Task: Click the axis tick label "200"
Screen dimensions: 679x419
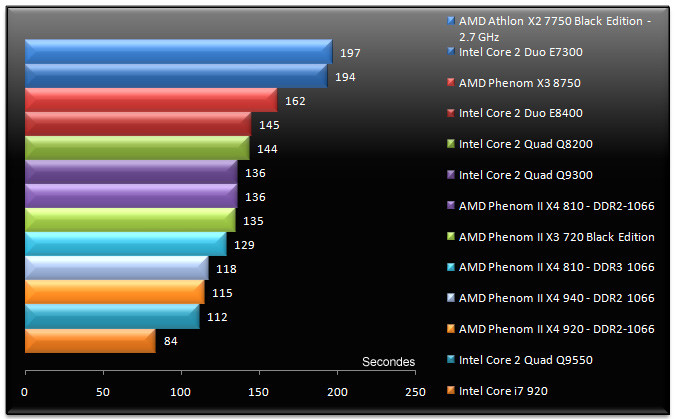Action: coord(337,392)
